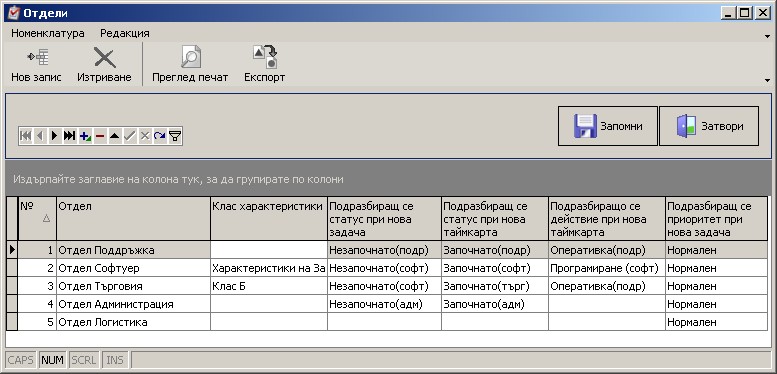Image resolution: width=777 pixels, height=374 pixels.
Task: Click the Експорт toolbar icon
Action: pos(265,64)
